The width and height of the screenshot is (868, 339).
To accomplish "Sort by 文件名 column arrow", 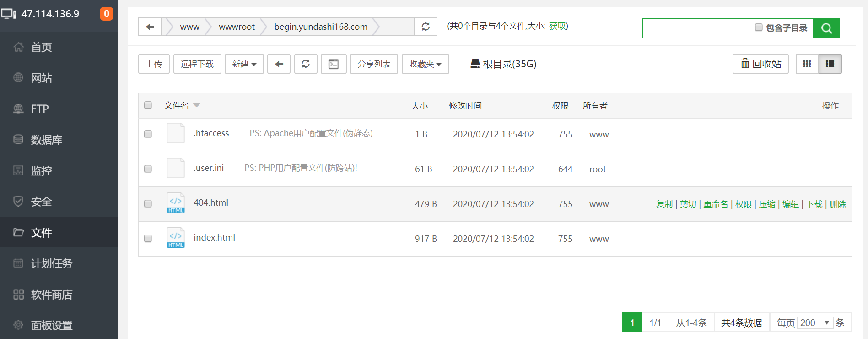I will coord(197,105).
